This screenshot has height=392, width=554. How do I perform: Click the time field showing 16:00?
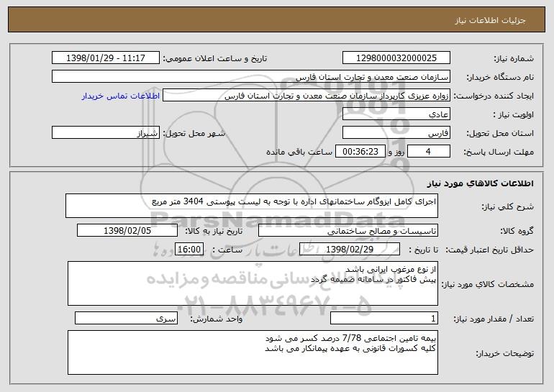click(189, 249)
